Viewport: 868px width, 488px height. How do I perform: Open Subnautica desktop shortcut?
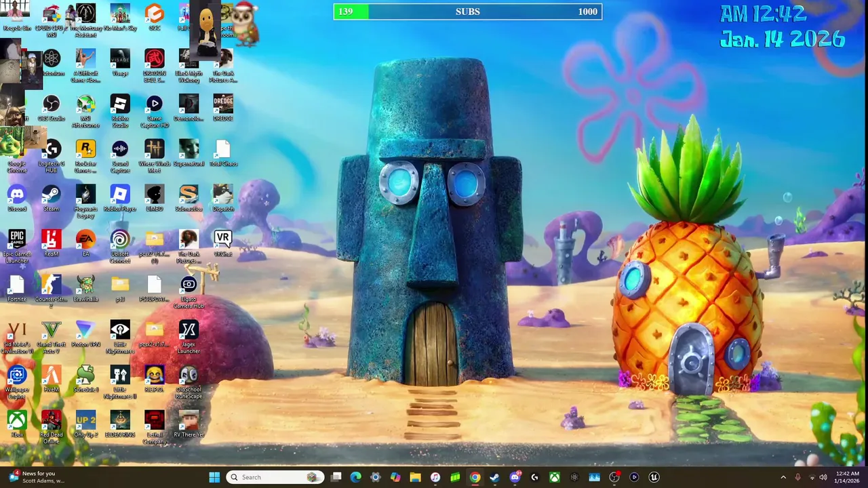click(189, 198)
